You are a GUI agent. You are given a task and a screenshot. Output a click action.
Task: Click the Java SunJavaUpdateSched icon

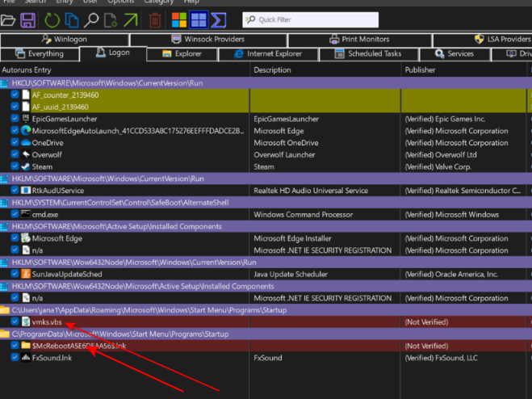(x=26, y=274)
